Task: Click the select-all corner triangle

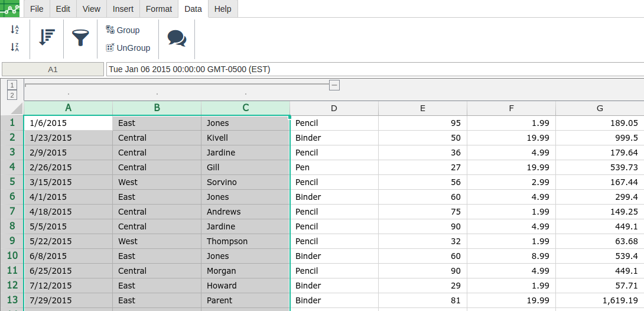Action: [15, 108]
